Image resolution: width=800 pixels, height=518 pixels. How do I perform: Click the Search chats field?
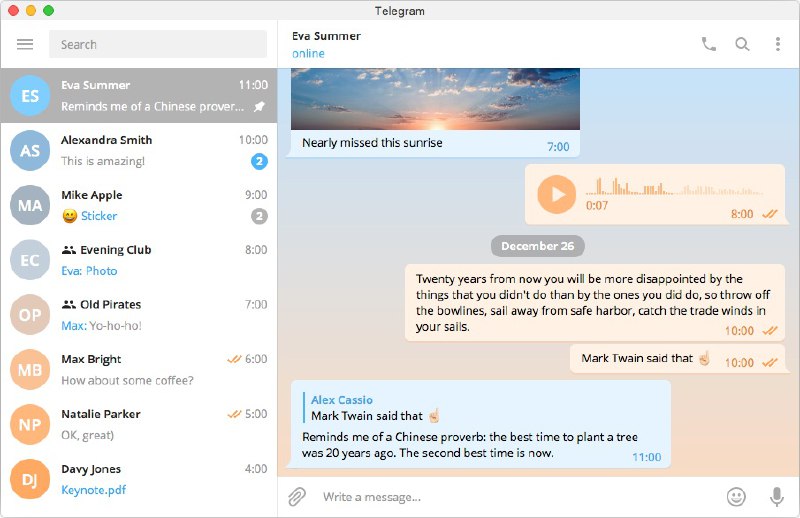[158, 44]
